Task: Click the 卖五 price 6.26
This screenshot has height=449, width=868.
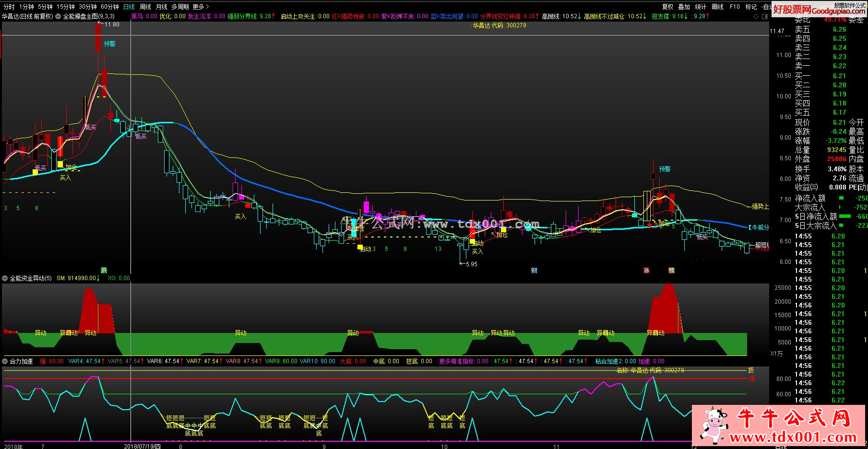Action: click(x=839, y=29)
